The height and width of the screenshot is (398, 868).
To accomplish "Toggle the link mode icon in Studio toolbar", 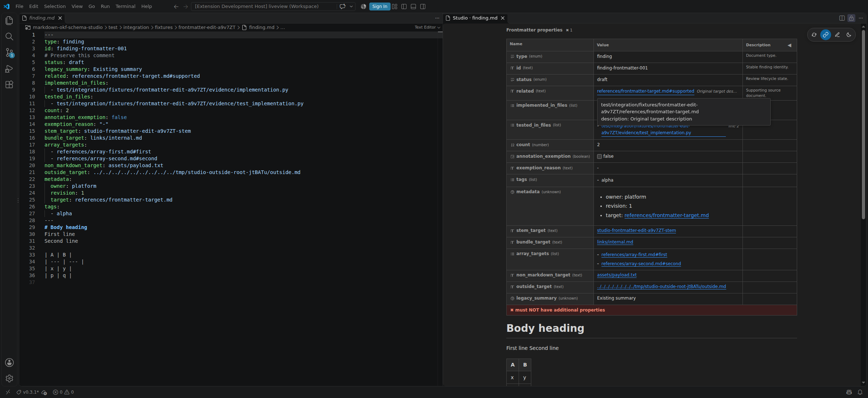I will 825,35.
